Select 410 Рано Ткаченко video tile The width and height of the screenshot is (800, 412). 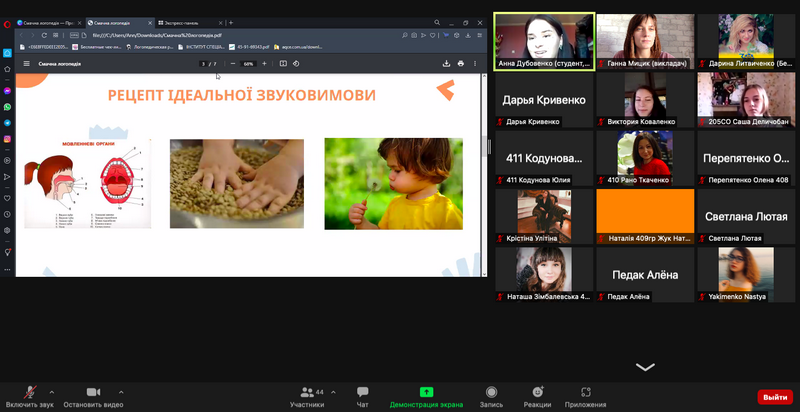645,158
